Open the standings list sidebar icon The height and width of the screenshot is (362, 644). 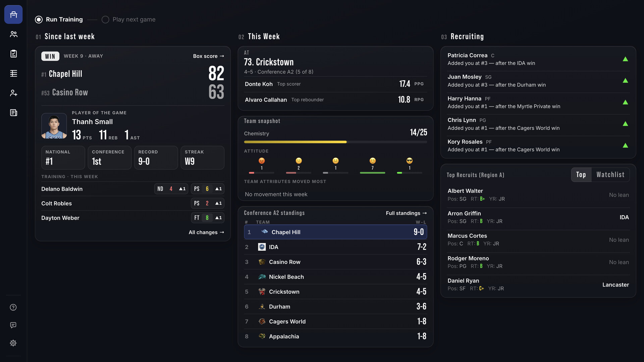pyautogui.click(x=13, y=73)
